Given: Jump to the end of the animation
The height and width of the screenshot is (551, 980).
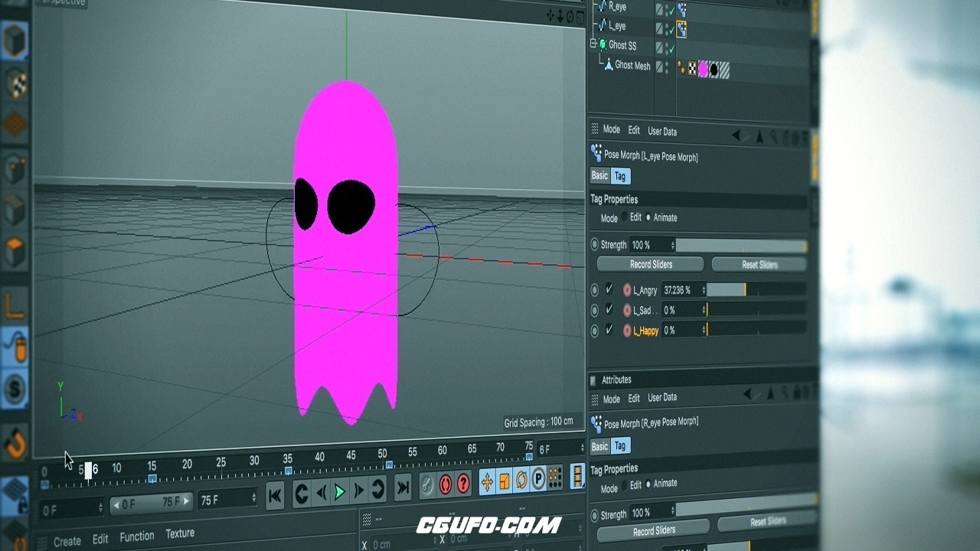Looking at the screenshot, I should point(402,487).
